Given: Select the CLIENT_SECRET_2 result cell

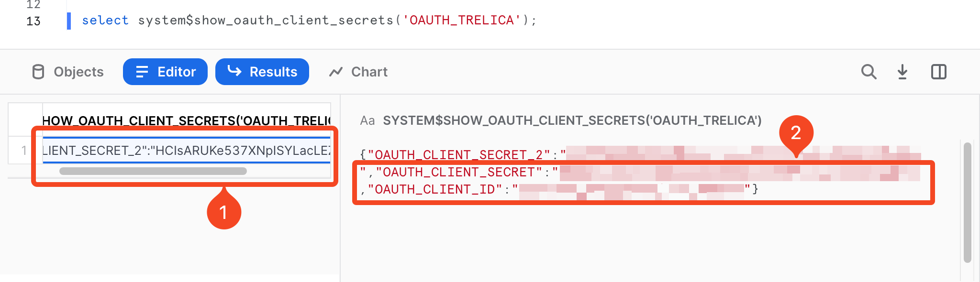Looking at the screenshot, I should pos(187,151).
